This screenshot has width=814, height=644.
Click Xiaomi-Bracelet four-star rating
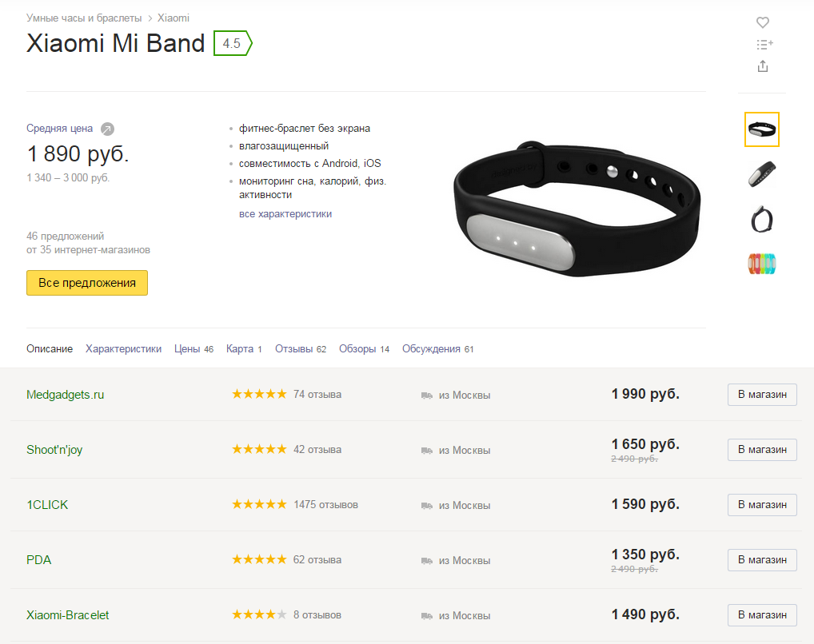tap(259, 615)
